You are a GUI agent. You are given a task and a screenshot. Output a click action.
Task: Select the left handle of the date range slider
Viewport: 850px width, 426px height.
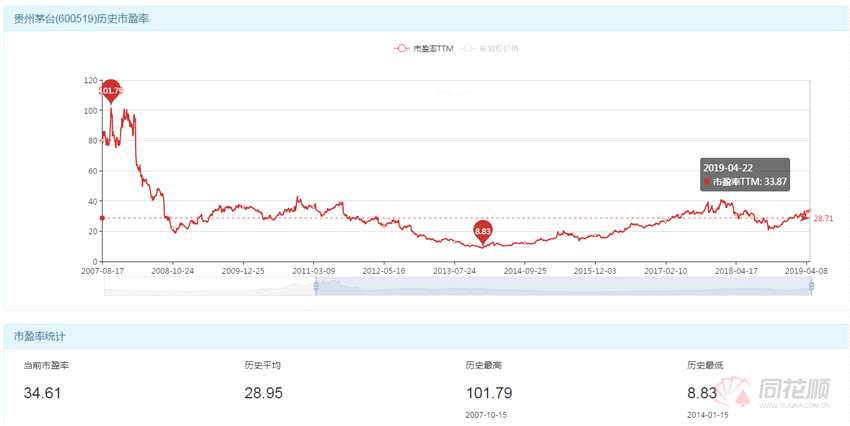click(x=316, y=286)
